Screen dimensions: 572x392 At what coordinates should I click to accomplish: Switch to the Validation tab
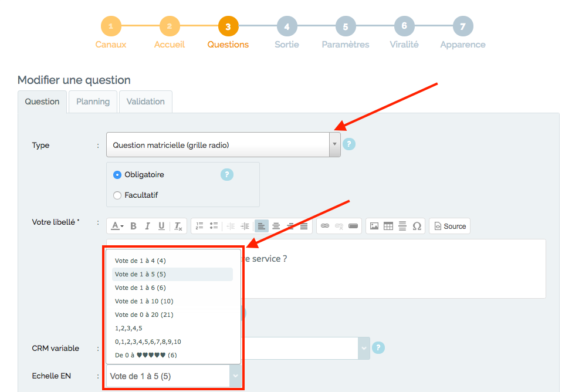click(x=145, y=102)
